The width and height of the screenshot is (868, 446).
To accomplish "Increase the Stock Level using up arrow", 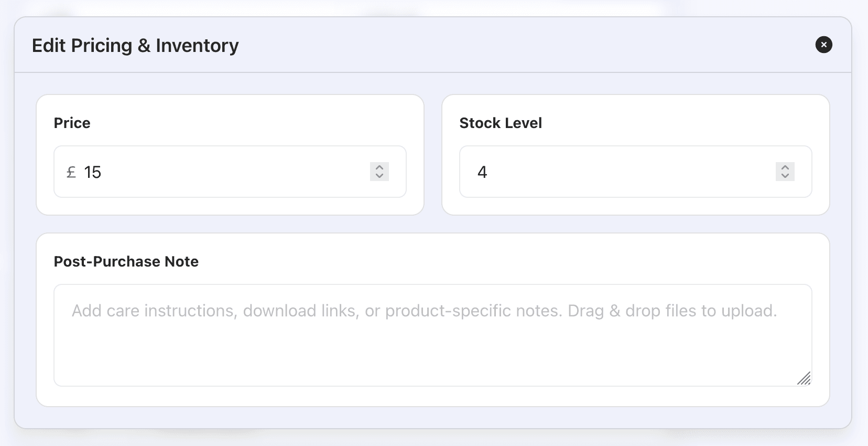I will click(x=785, y=167).
